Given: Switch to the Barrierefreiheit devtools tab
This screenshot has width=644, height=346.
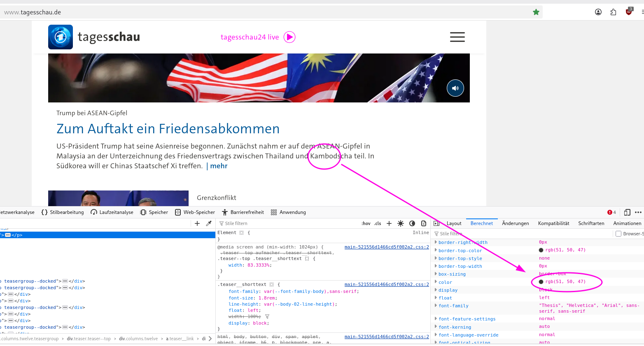Looking at the screenshot, I should [243, 212].
